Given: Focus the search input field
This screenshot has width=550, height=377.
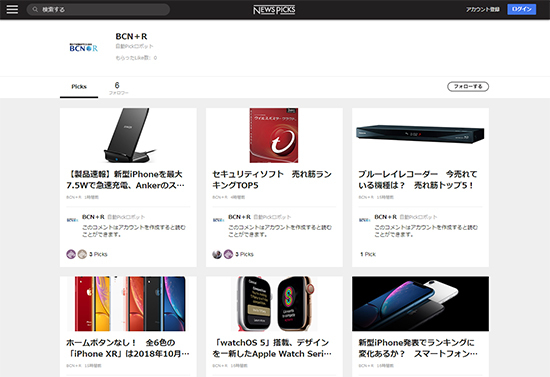Looking at the screenshot, I should [x=98, y=9].
